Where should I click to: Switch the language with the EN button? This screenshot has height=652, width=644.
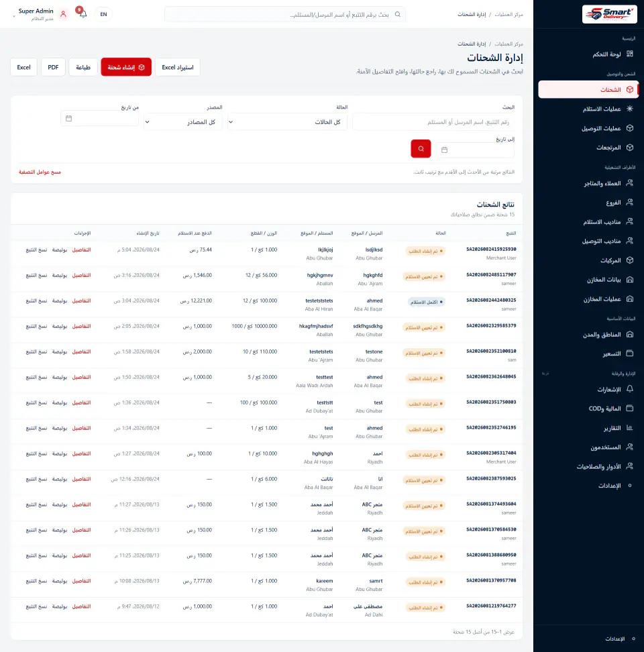point(103,14)
